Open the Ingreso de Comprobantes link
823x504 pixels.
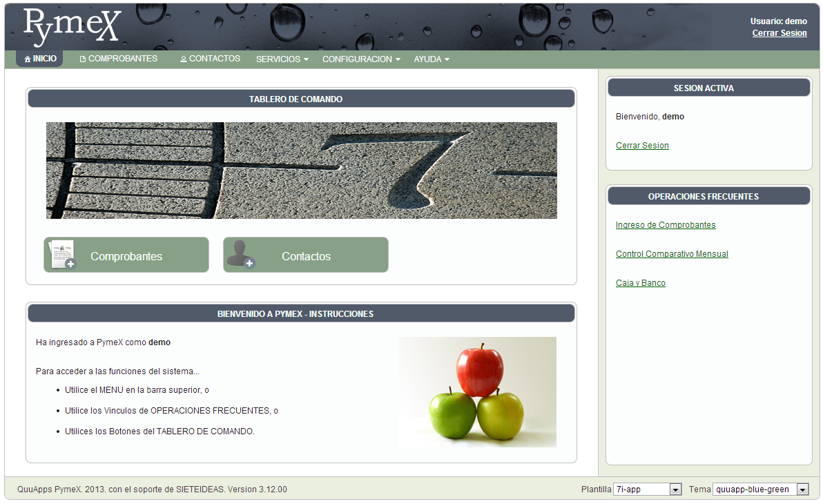666,225
